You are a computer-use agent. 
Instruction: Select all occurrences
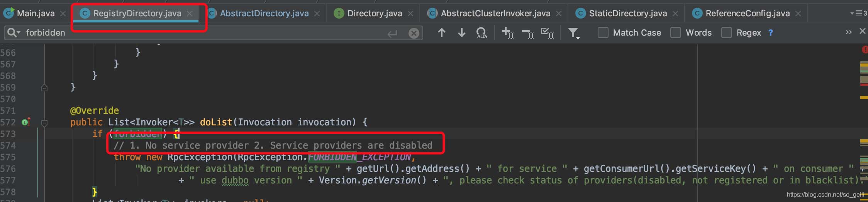tap(548, 33)
